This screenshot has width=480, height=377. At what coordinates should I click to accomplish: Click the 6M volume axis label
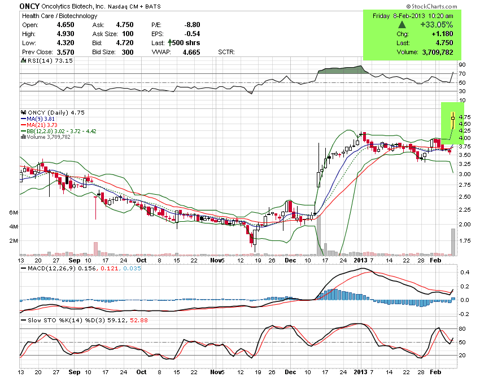[x=13, y=213]
